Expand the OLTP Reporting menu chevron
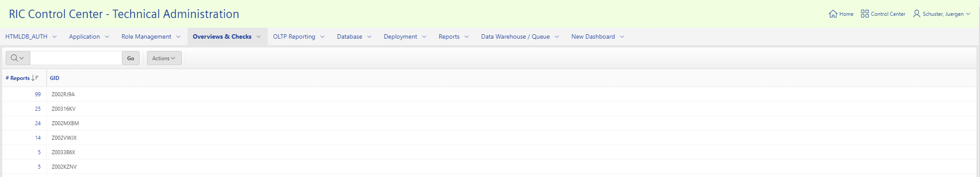980x177 pixels. (322, 37)
